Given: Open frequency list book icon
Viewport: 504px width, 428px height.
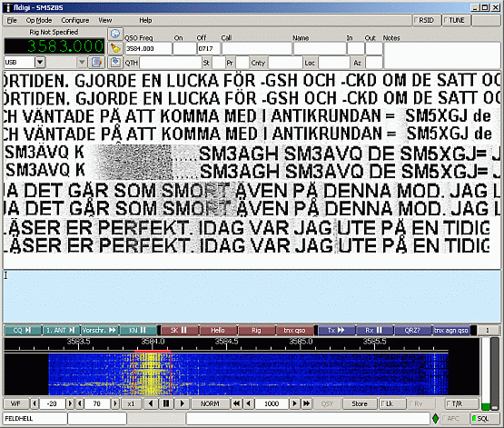Looking at the screenshot, I should tap(97, 62).
